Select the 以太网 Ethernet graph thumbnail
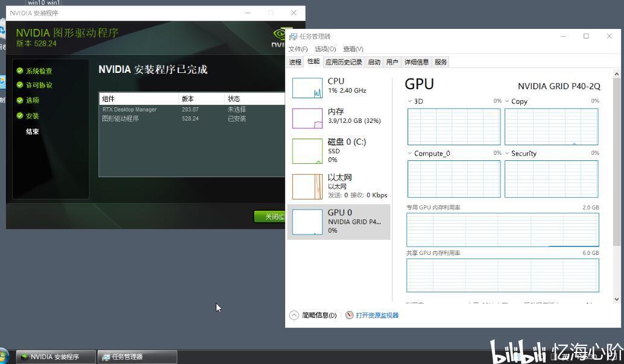624x364 pixels. pyautogui.click(x=307, y=187)
